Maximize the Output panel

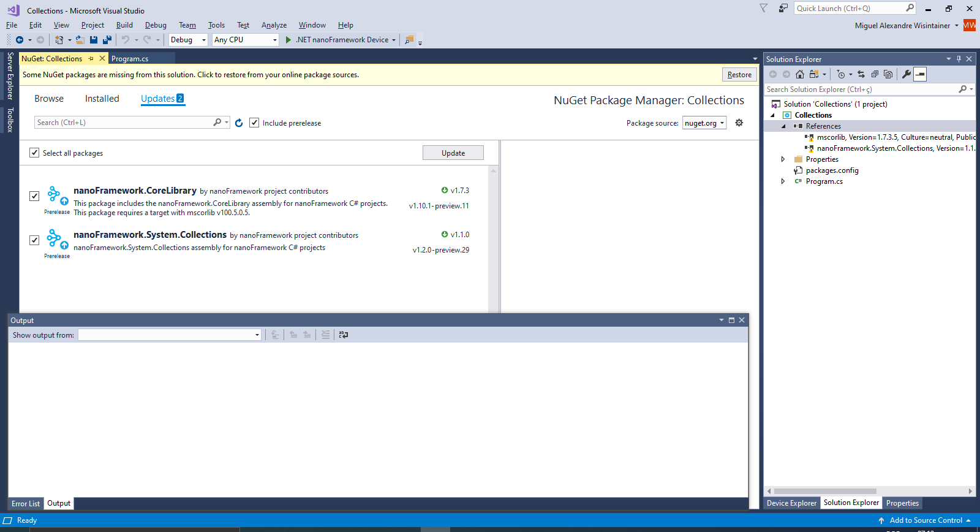click(x=731, y=320)
